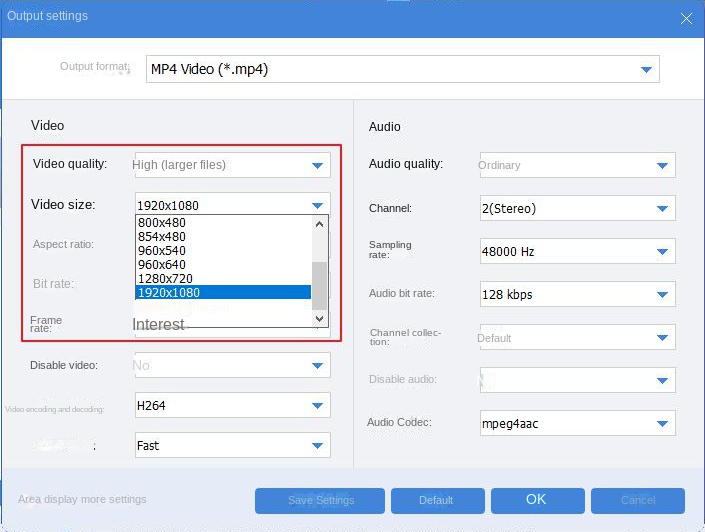Open the Output format dropdown
The image size is (705, 532).
point(646,69)
